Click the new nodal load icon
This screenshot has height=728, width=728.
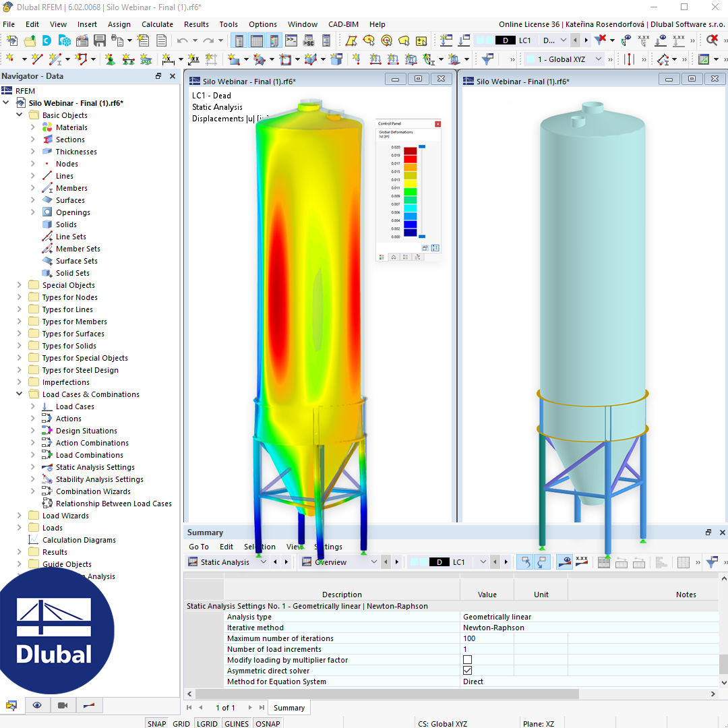coord(357,59)
